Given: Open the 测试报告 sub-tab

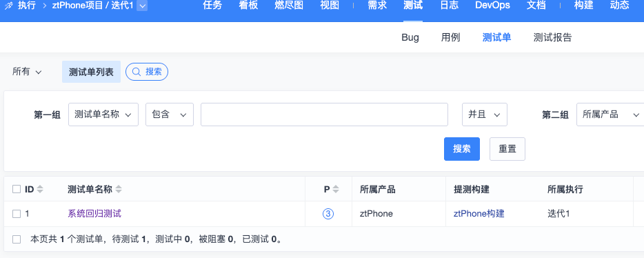Looking at the screenshot, I should pyautogui.click(x=552, y=38).
